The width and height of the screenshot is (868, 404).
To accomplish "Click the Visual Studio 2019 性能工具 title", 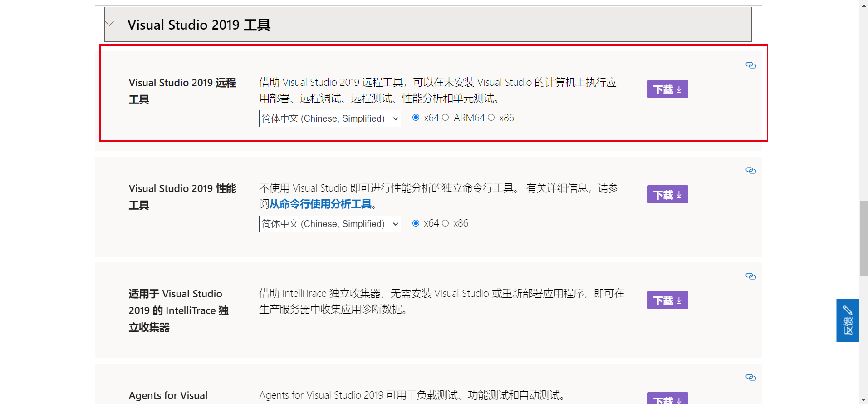I will [x=182, y=197].
